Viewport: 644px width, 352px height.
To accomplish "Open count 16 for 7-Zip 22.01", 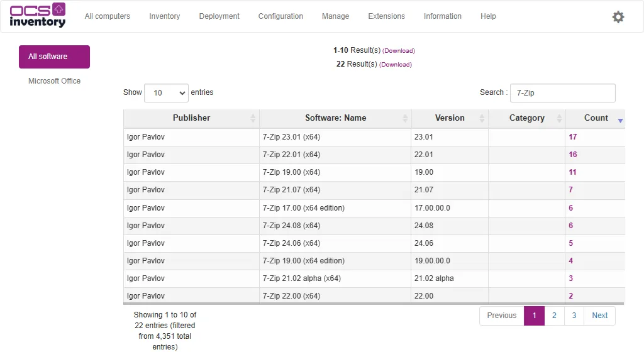I will 572,155.
